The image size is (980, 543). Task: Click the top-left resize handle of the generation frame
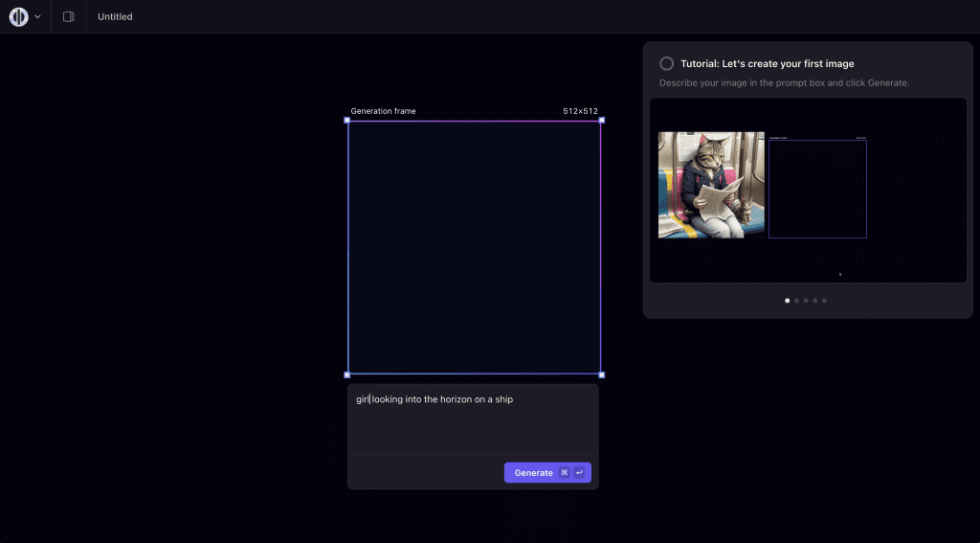click(347, 121)
